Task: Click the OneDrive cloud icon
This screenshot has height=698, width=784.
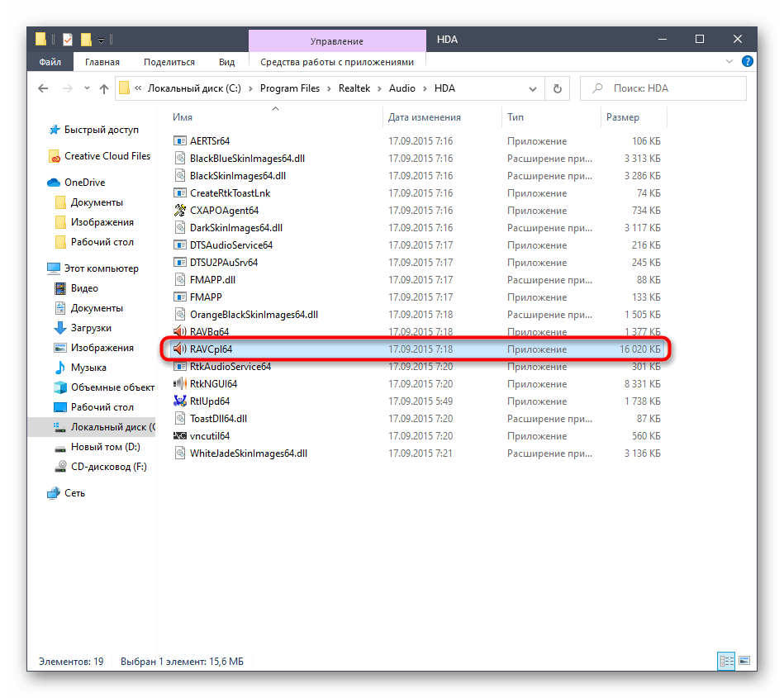Action: (x=54, y=183)
